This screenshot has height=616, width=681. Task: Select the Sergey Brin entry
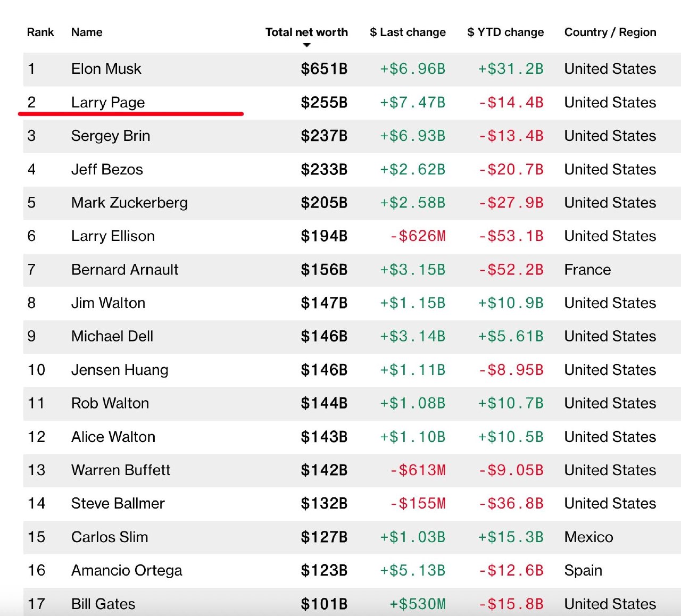click(x=111, y=136)
